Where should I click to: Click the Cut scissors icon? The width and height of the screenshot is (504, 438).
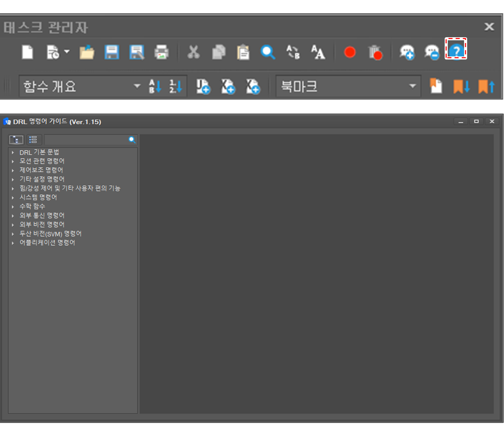pyautogui.click(x=193, y=52)
